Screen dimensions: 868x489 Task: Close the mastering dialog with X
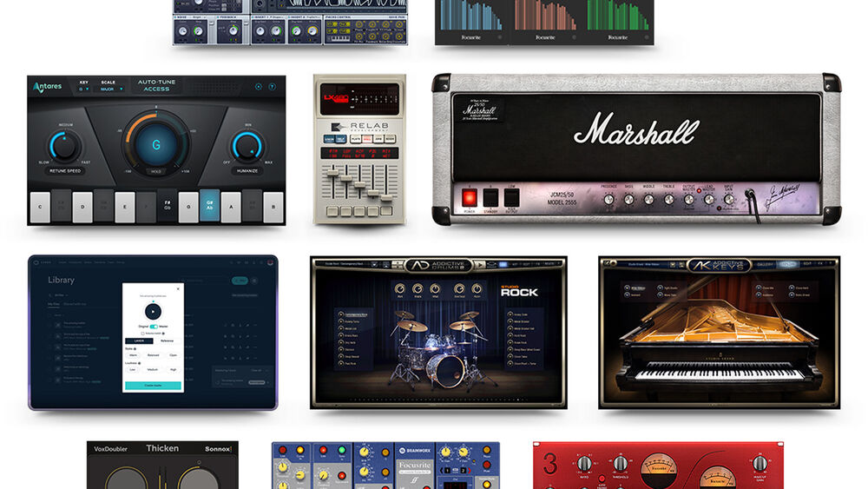point(178,288)
